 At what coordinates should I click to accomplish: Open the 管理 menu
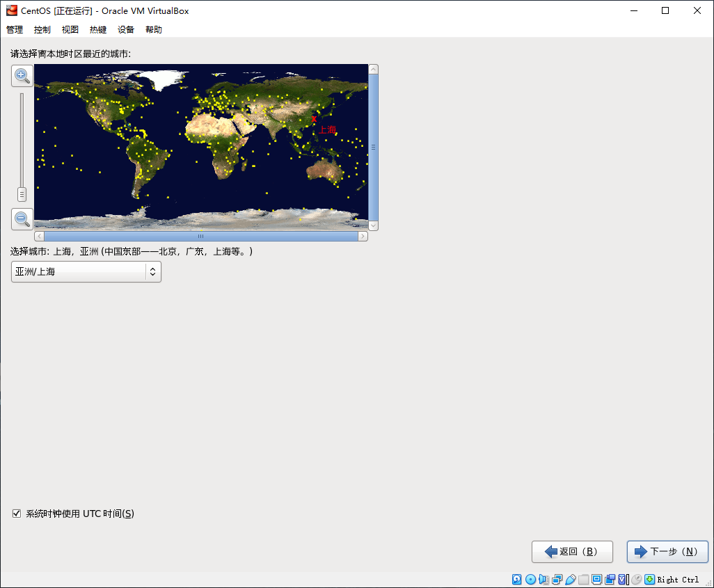pyautogui.click(x=15, y=30)
